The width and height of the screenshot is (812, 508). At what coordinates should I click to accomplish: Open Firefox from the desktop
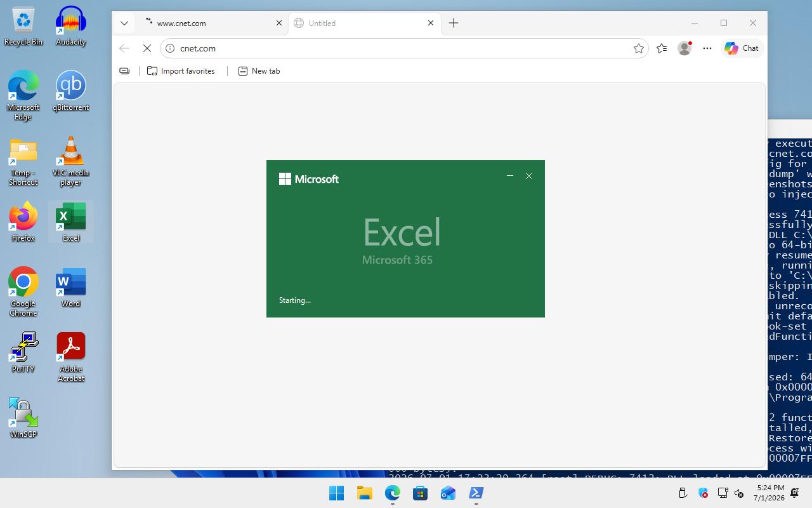coord(23,222)
